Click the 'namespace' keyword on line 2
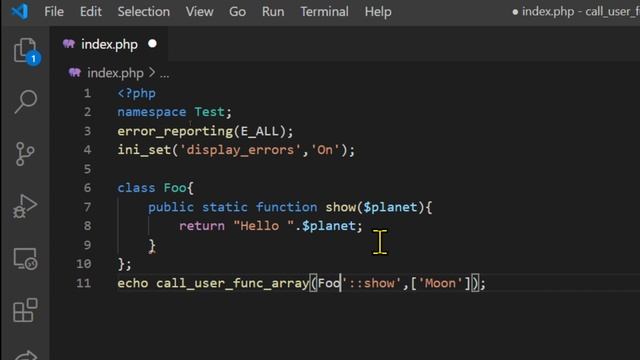640x360 pixels. [x=152, y=112]
